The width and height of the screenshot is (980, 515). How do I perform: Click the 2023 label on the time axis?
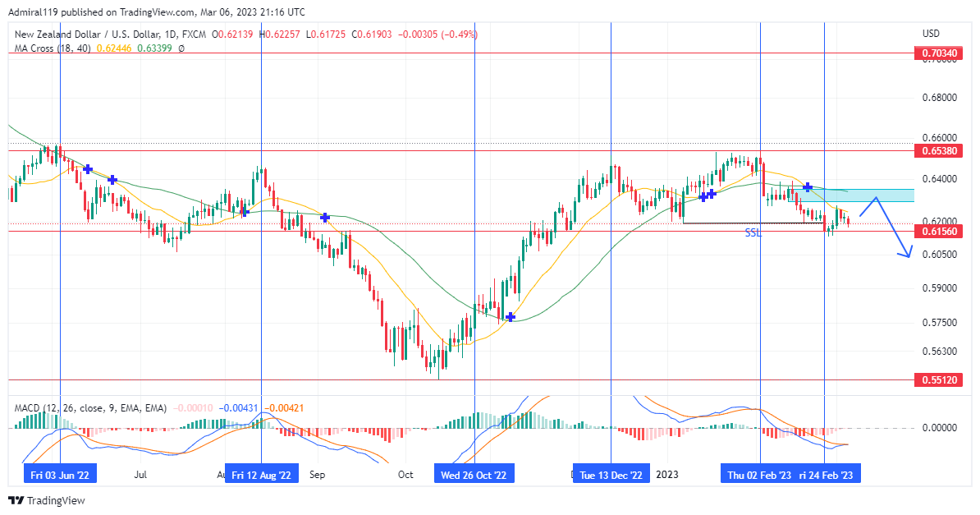(x=666, y=474)
